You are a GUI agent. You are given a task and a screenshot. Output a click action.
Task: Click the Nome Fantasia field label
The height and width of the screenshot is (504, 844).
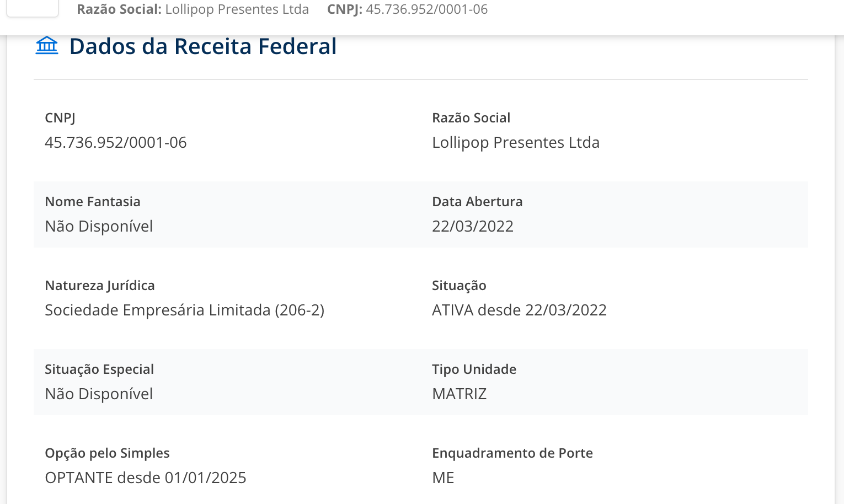[x=93, y=201]
